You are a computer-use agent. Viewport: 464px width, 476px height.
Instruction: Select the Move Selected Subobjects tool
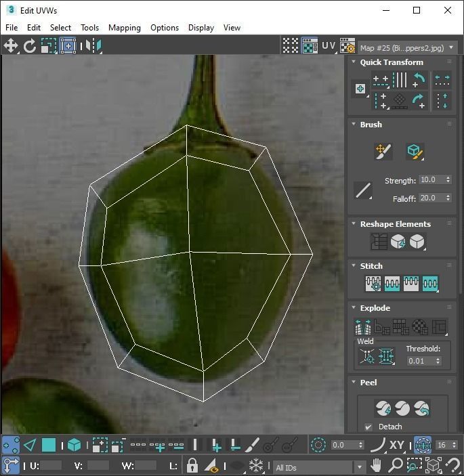(x=11, y=46)
